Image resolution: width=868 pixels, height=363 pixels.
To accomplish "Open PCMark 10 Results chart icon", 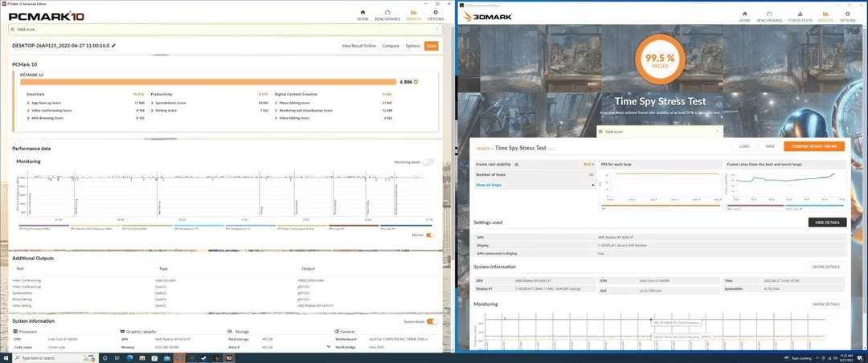I will pyautogui.click(x=414, y=12).
